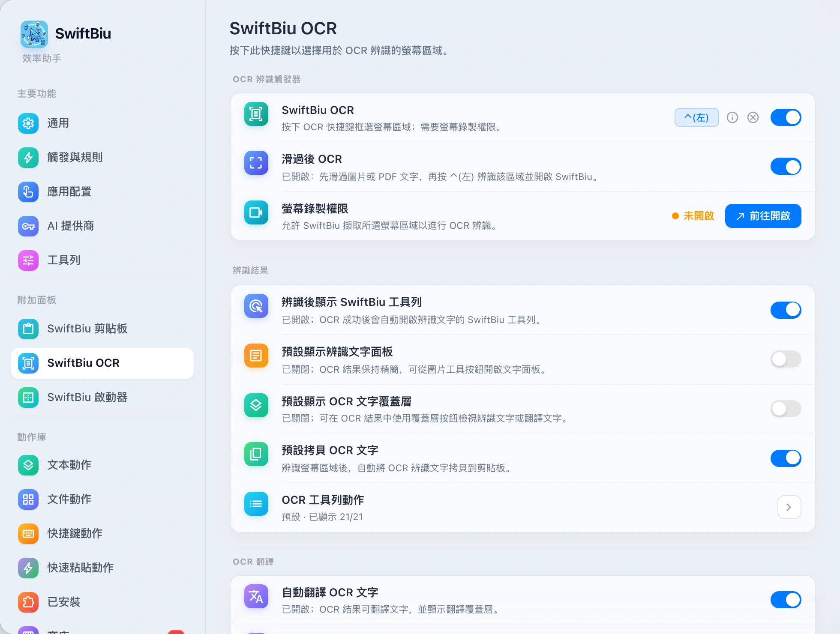Click the 預設顯示 OCR 文字覆蓋層 layers icon
The image size is (840, 634).
pos(256,405)
